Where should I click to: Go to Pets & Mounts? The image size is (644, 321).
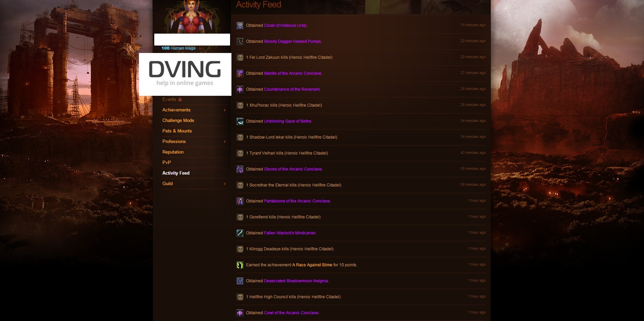tap(177, 131)
